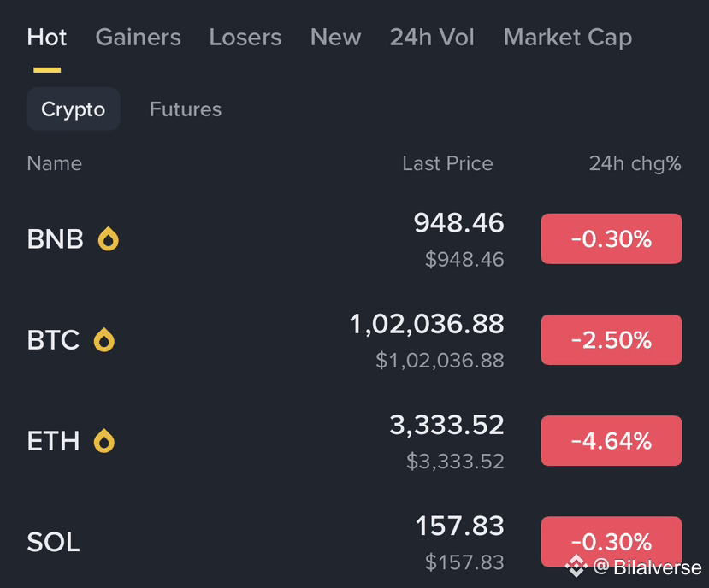Click the BTC -2.50% change badge
709x588 pixels.
[x=612, y=339]
